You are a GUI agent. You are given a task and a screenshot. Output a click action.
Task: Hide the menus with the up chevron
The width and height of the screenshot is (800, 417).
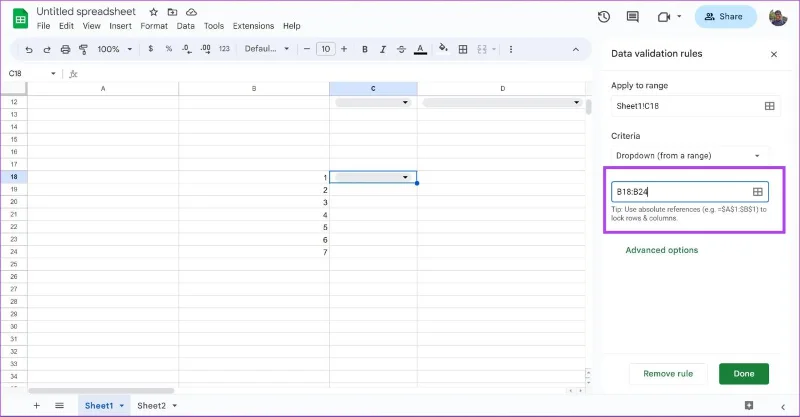coord(576,50)
